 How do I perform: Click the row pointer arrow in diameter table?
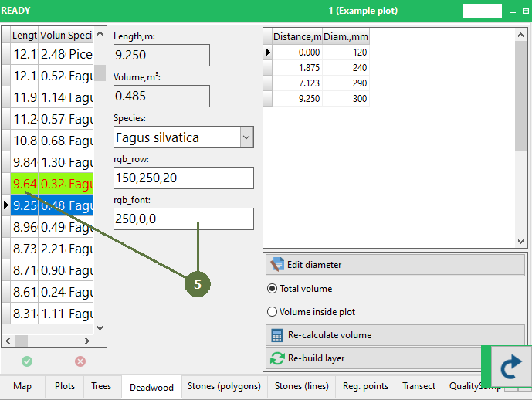(x=268, y=53)
